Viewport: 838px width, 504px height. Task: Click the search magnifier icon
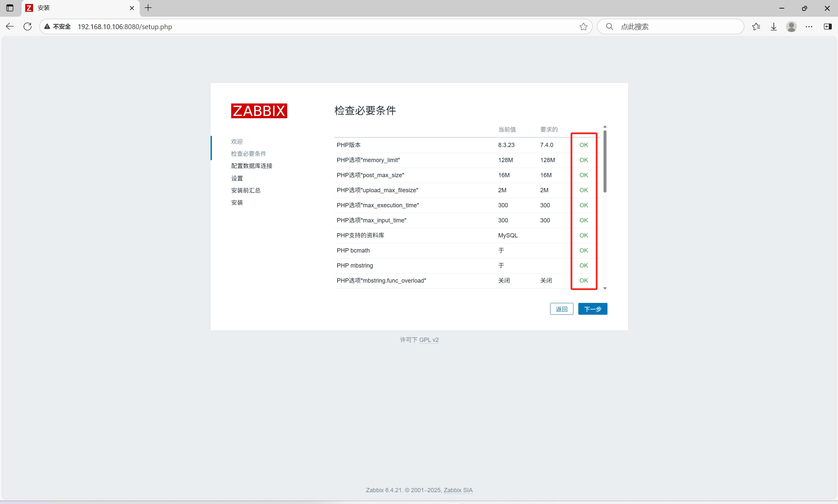click(609, 27)
